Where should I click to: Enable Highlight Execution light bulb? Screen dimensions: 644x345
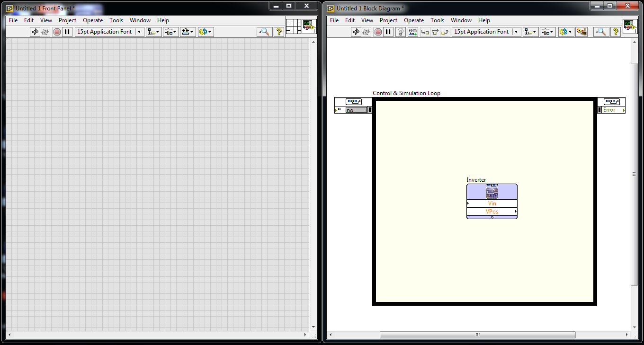coord(400,32)
